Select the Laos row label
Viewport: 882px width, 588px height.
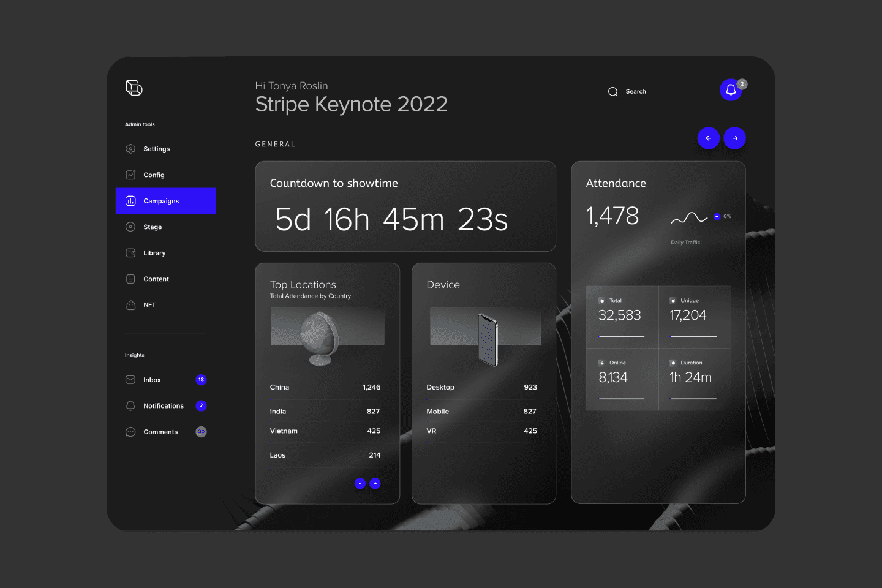[277, 455]
